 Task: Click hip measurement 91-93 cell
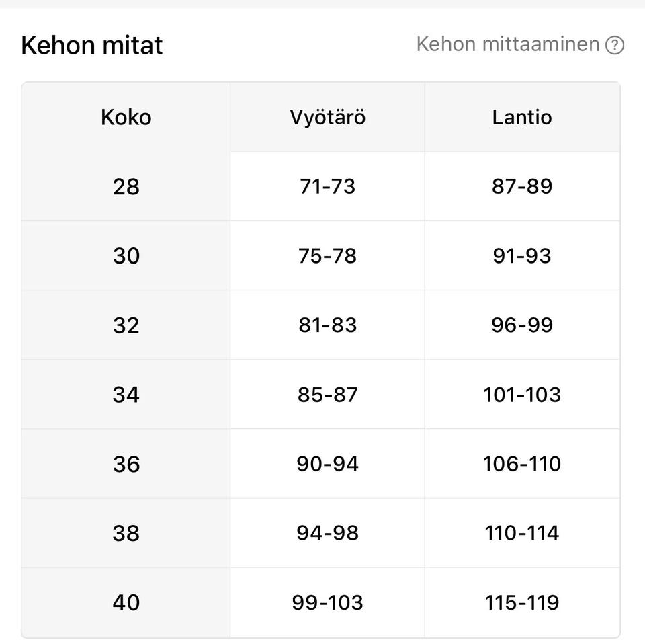coord(522,256)
